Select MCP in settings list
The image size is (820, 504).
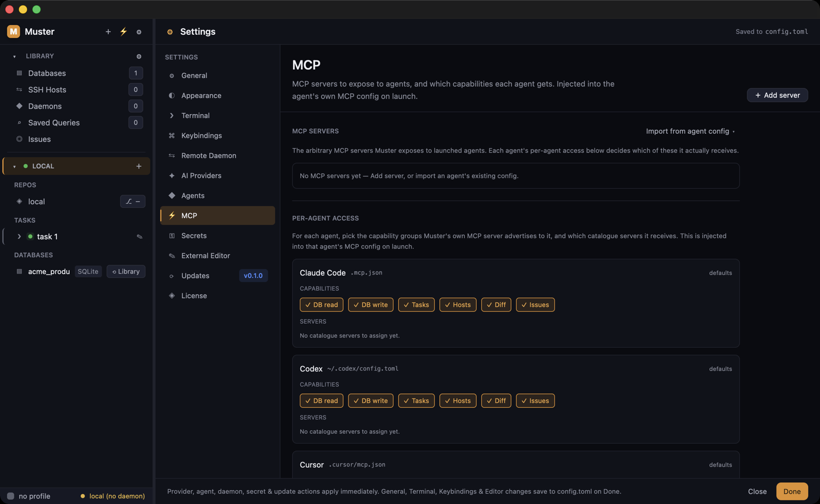point(217,216)
